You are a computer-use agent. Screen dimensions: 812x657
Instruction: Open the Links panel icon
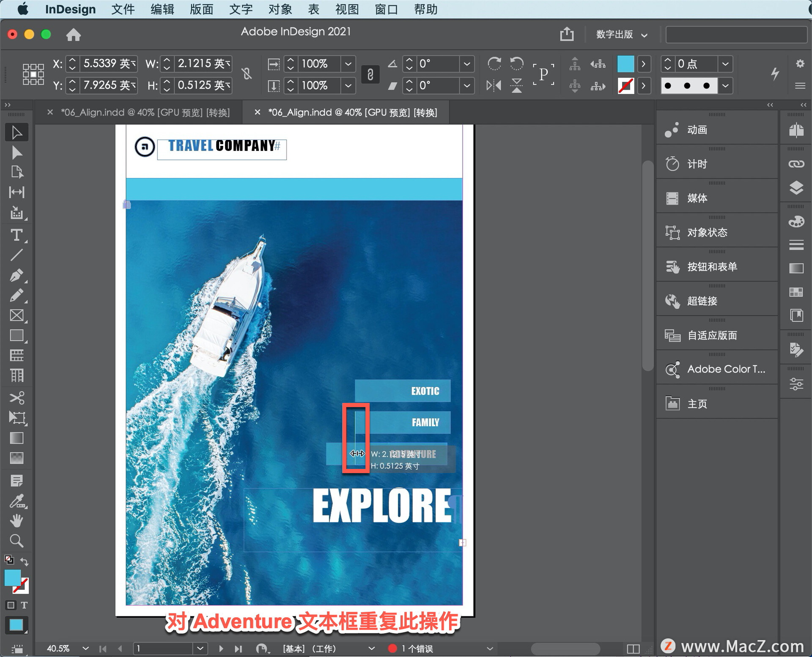[x=796, y=164]
